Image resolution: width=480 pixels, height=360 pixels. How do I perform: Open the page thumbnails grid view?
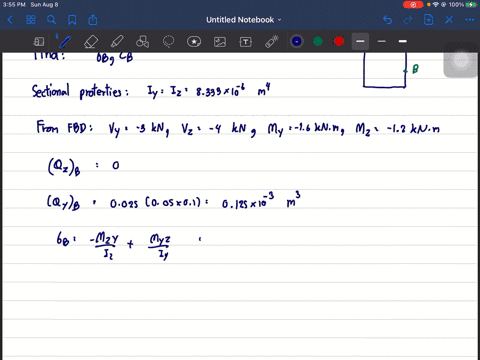(x=31, y=20)
